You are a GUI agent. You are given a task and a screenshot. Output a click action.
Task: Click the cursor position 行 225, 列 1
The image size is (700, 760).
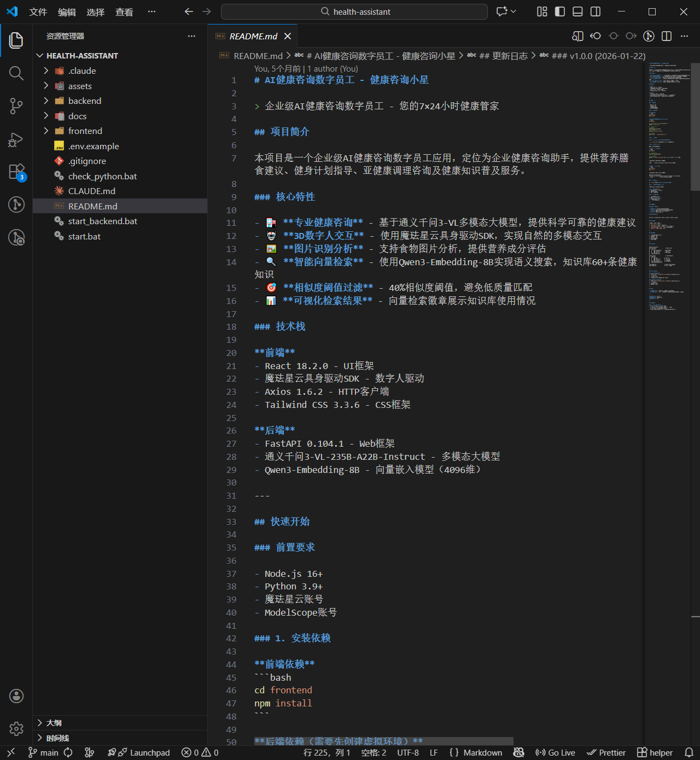click(326, 752)
